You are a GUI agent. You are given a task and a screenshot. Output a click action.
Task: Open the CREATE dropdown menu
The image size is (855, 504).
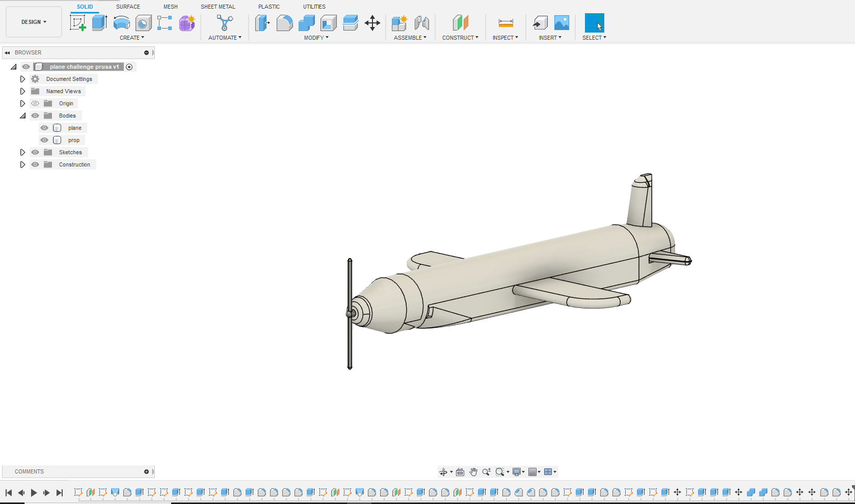pyautogui.click(x=132, y=38)
